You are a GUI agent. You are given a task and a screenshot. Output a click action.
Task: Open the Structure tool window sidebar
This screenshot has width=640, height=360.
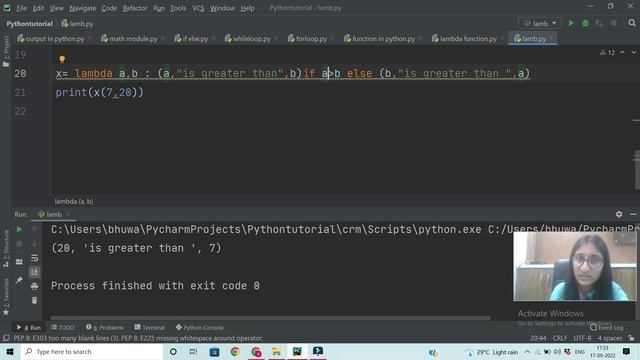(x=6, y=248)
